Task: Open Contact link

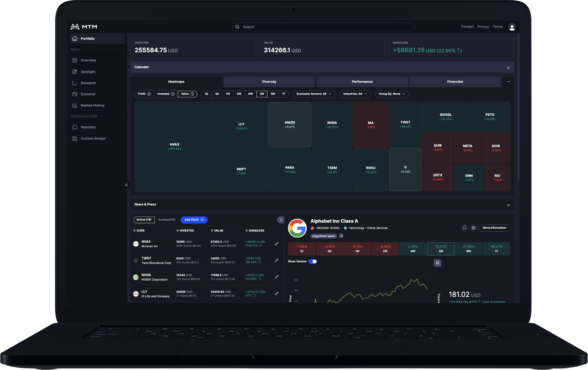Action: [x=467, y=27]
